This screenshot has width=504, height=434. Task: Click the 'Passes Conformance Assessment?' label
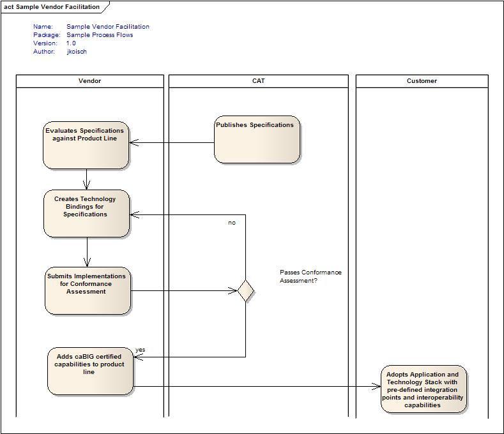pyautogui.click(x=310, y=276)
